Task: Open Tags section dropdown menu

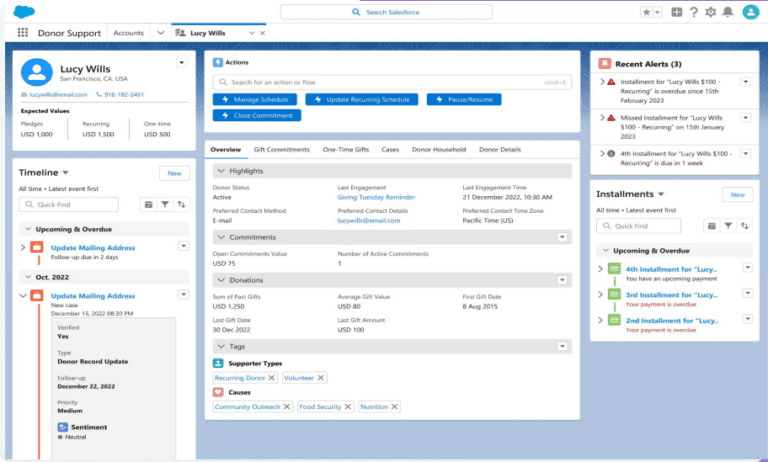Action: click(x=562, y=346)
